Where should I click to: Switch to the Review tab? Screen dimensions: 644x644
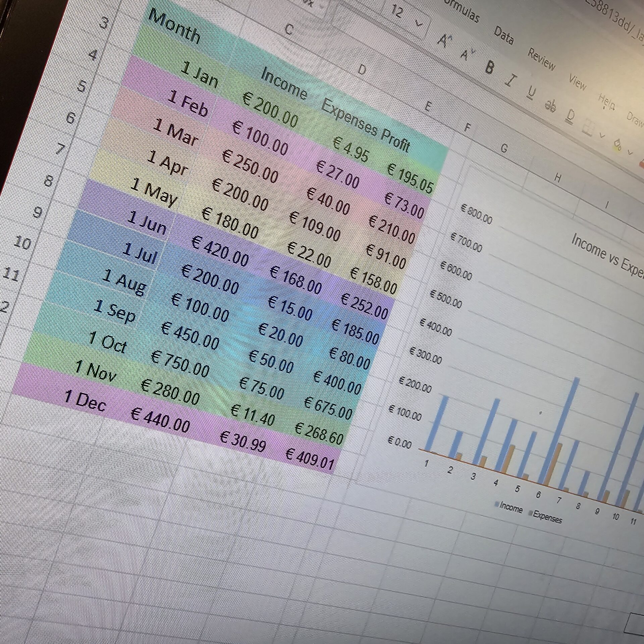541,59
